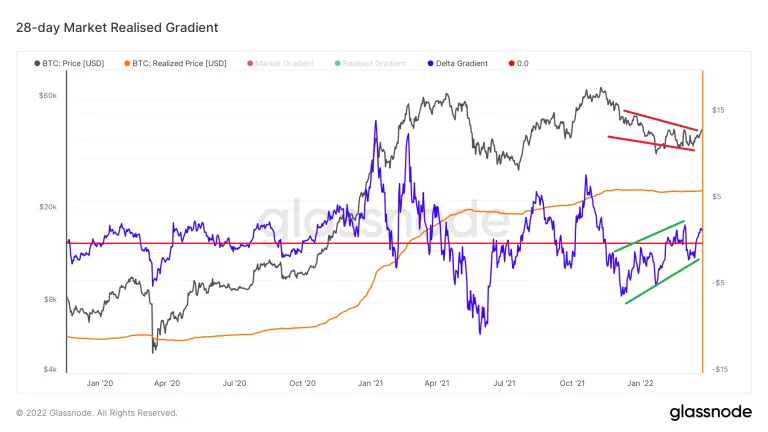768x432 pixels.
Task: Hide the Delta Gradient series label
Action: click(x=462, y=63)
